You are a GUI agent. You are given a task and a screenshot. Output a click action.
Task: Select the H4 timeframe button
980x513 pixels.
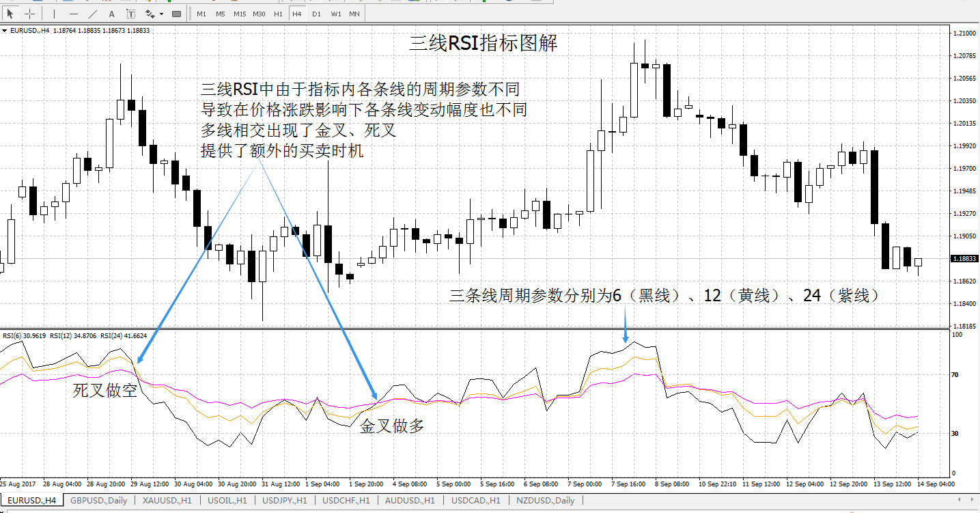pyautogui.click(x=296, y=14)
